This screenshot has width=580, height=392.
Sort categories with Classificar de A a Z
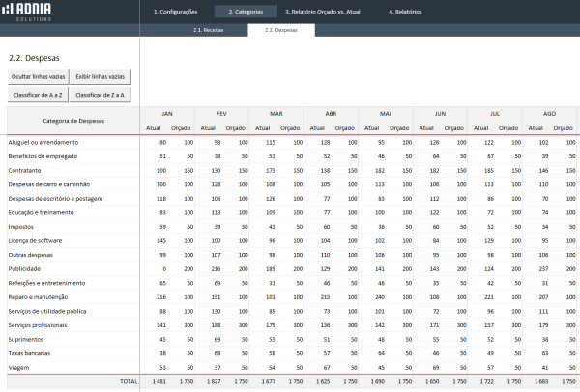tap(37, 95)
